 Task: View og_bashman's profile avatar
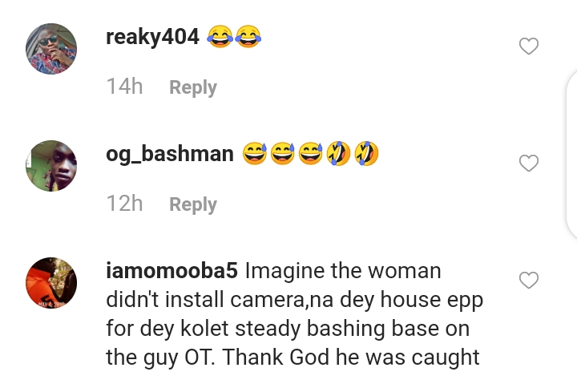pyautogui.click(x=51, y=165)
